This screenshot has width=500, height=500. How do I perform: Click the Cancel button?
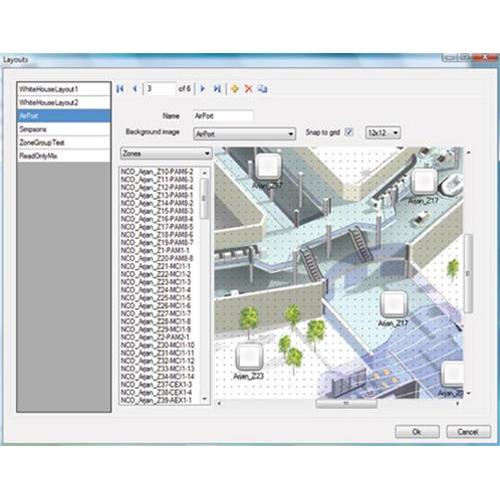pos(468,432)
